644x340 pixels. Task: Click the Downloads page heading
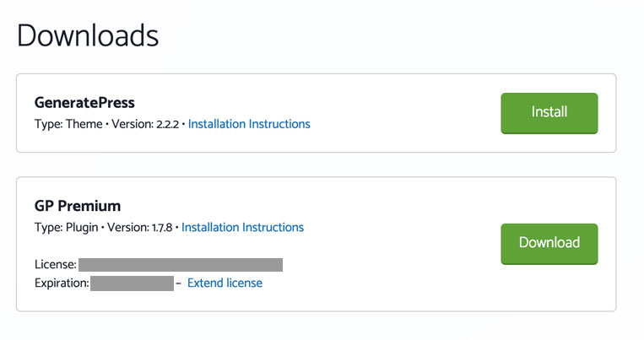pos(88,35)
